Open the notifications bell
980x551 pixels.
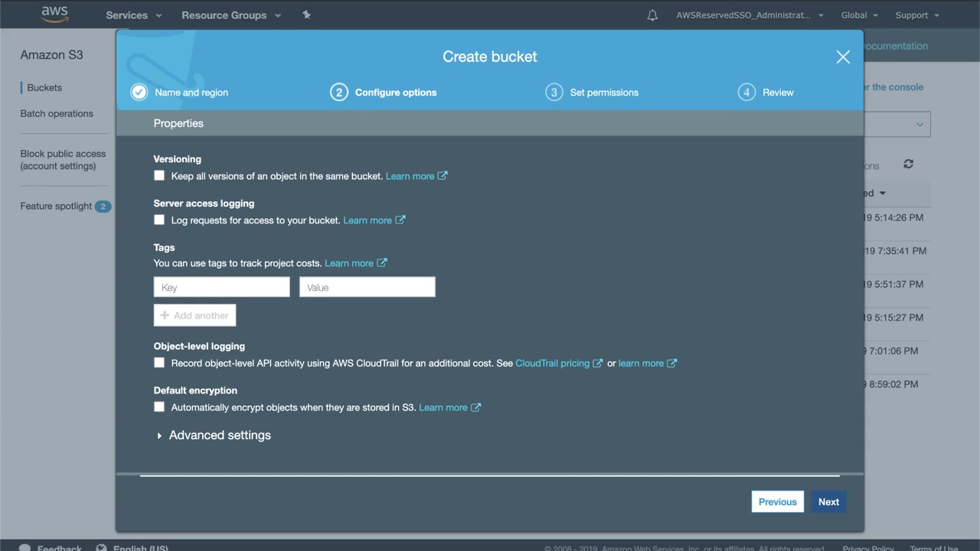tap(652, 15)
